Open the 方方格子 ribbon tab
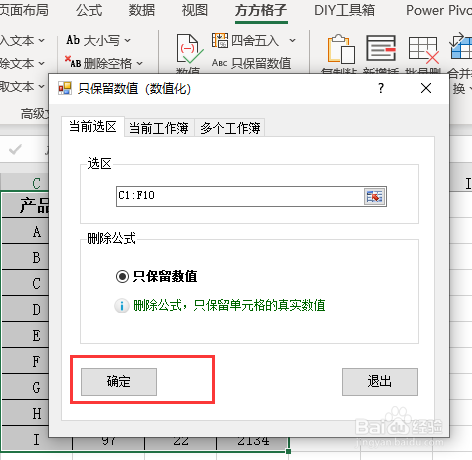This screenshot has width=472, height=460. [261, 11]
